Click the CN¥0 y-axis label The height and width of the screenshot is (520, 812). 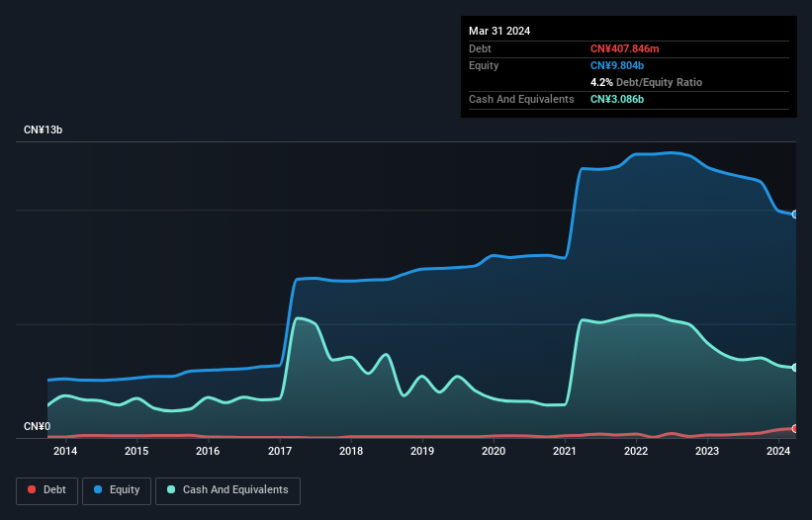point(38,426)
